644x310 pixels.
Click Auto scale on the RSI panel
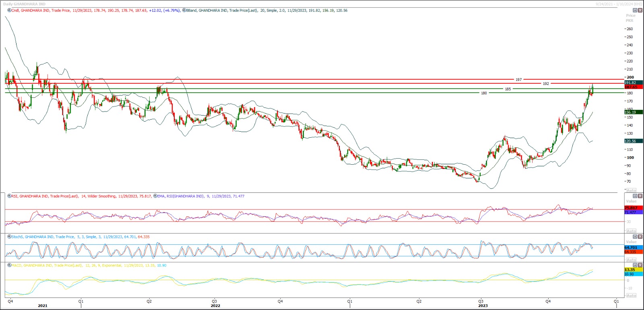pos(632,231)
